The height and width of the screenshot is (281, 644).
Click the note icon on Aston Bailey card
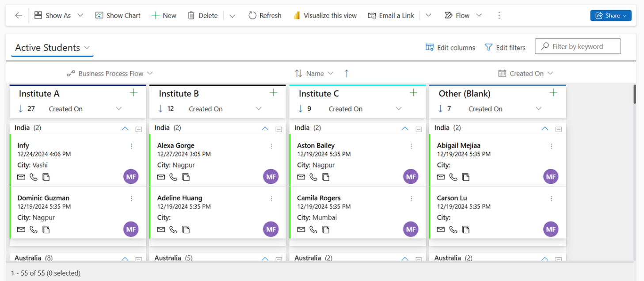326,177
